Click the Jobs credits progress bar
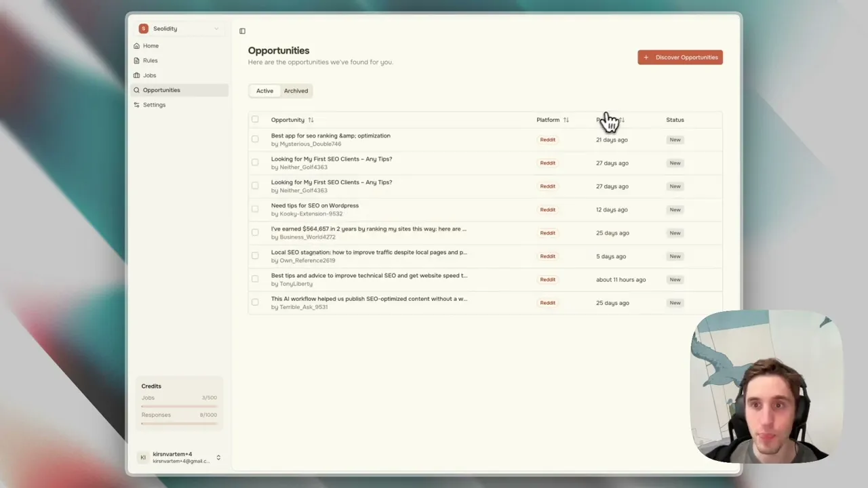This screenshot has height=488, width=868. [179, 407]
